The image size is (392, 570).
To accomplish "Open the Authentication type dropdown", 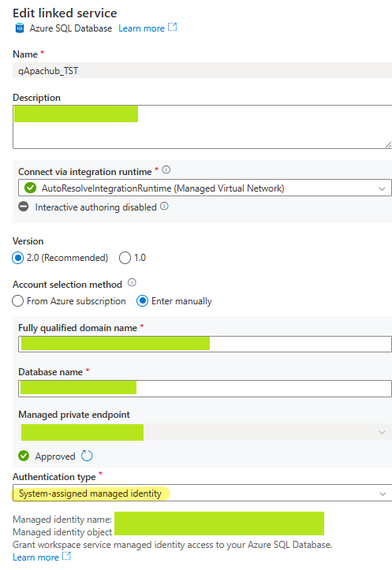I will click(202, 493).
